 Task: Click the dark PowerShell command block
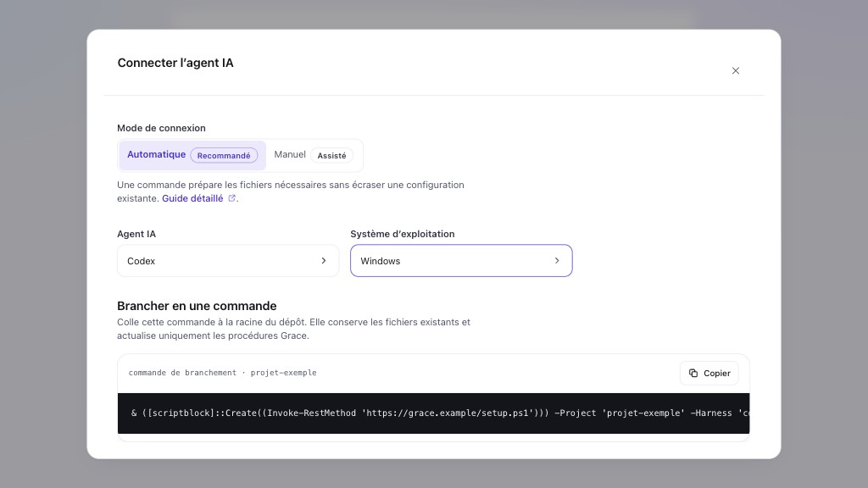click(x=433, y=413)
